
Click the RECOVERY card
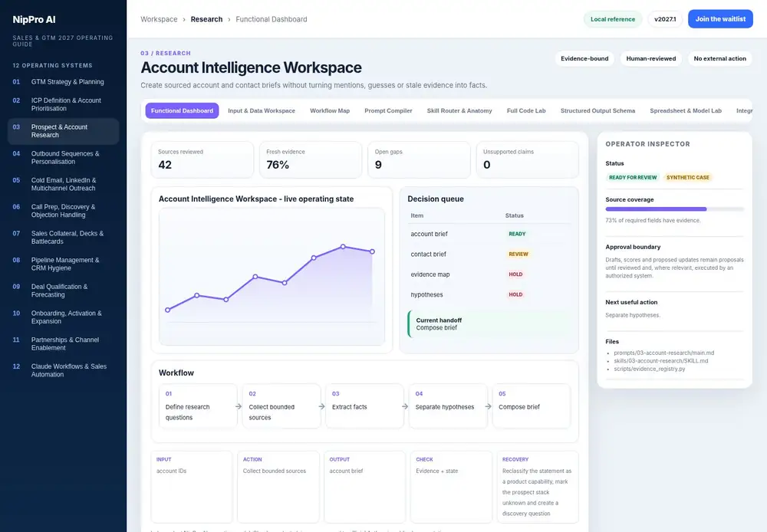[x=538, y=487]
